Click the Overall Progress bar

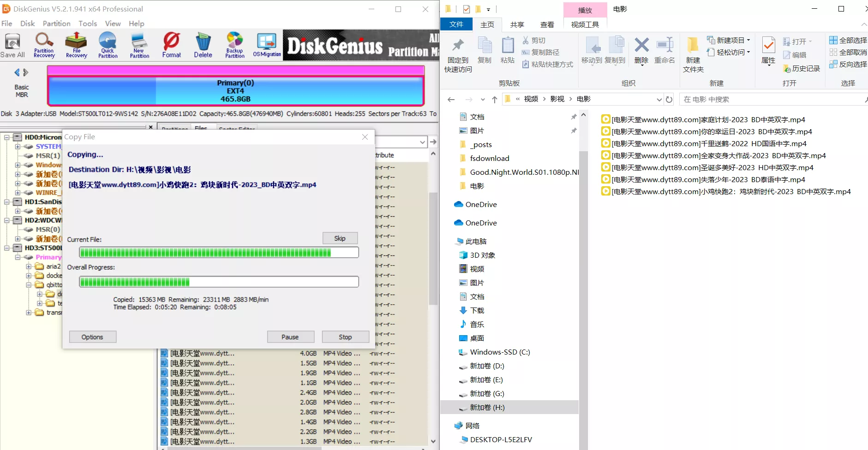coord(219,282)
